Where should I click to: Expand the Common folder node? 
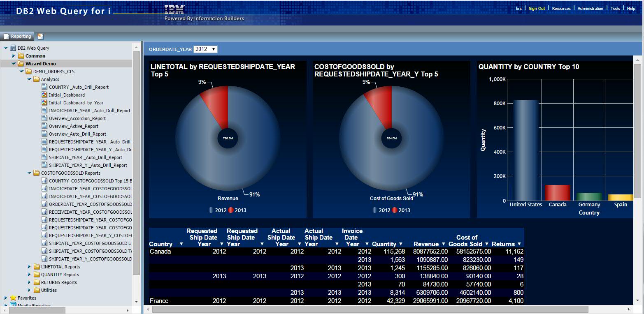click(13, 56)
